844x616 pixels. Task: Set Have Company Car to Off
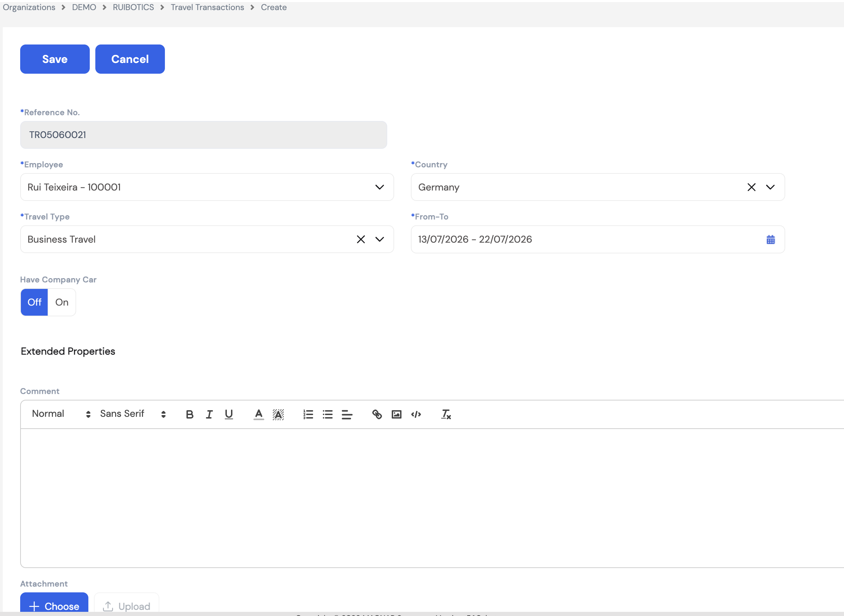coord(34,302)
